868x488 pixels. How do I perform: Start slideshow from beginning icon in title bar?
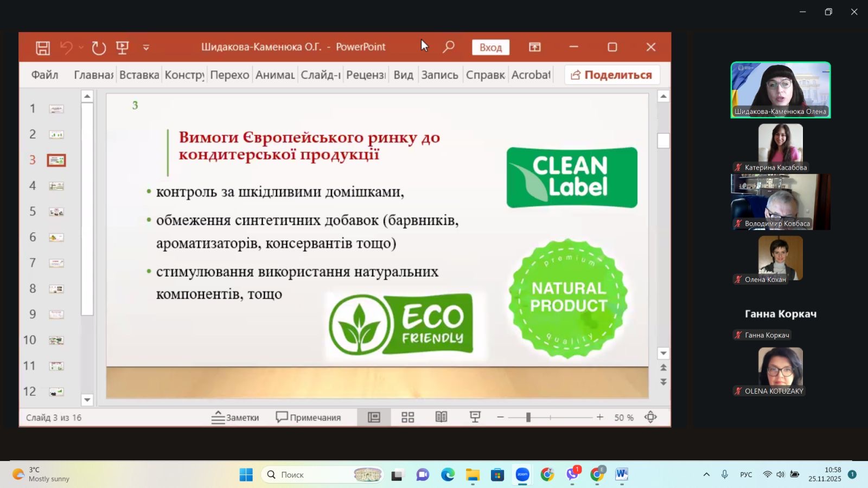[x=123, y=48]
